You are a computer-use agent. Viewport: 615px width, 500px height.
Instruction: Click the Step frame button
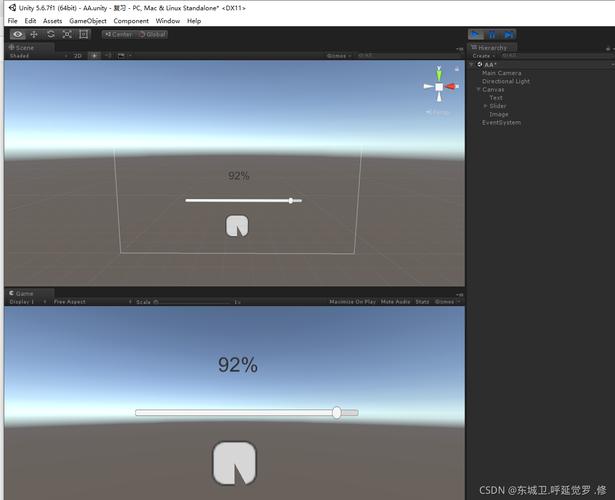click(508, 35)
